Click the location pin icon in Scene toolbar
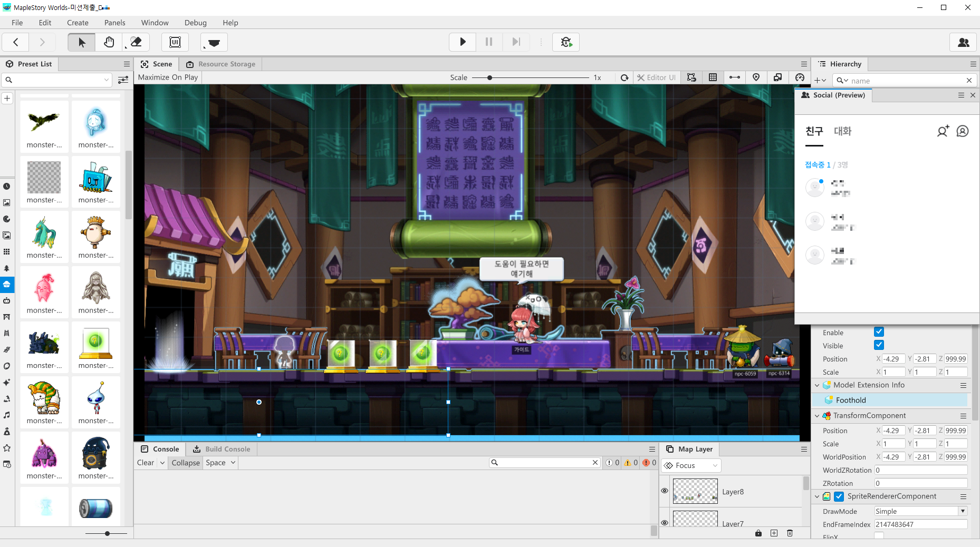 756,77
